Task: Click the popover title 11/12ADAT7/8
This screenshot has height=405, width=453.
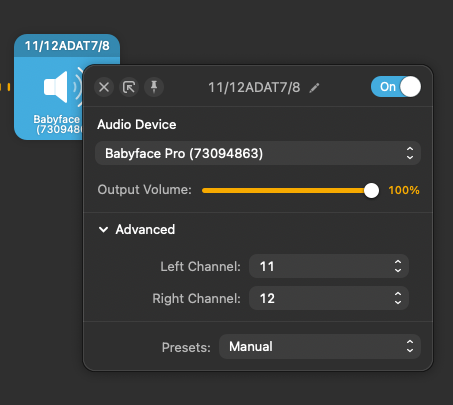Action: coord(254,88)
